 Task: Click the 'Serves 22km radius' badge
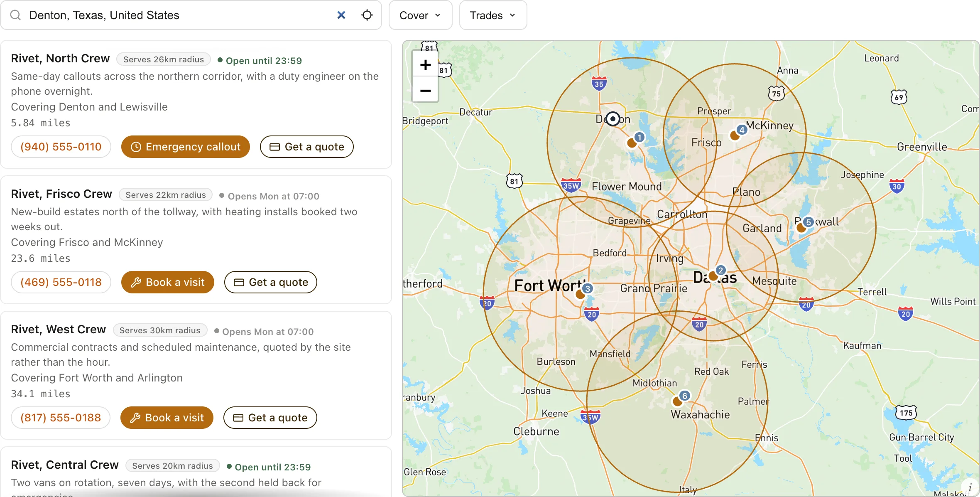point(166,195)
